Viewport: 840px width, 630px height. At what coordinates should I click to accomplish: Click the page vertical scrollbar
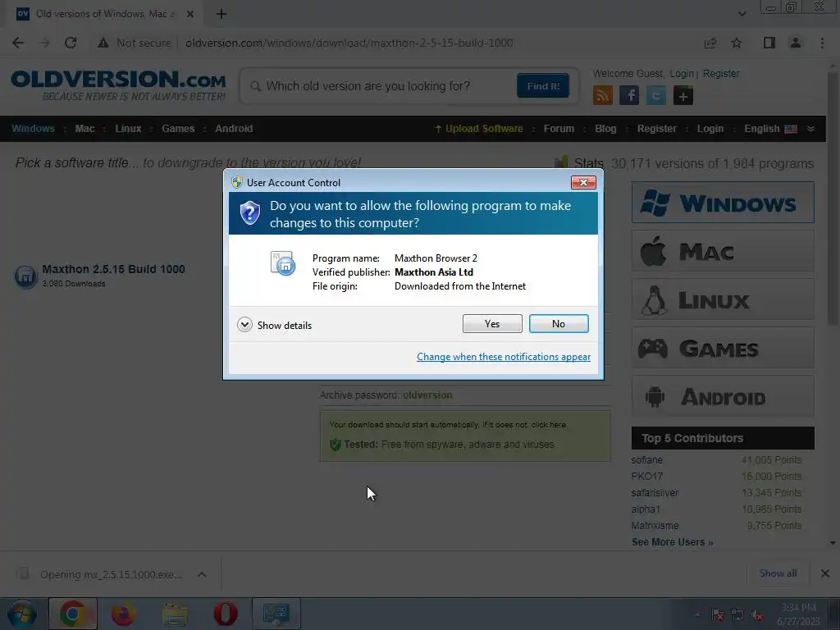pos(833,199)
